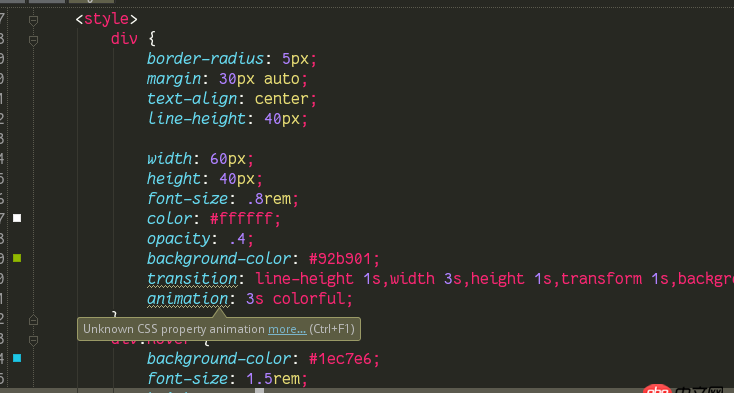This screenshot has width=734, height=393.
Task: Click the ".8rem" font-size value
Action: pyautogui.click(x=269, y=199)
